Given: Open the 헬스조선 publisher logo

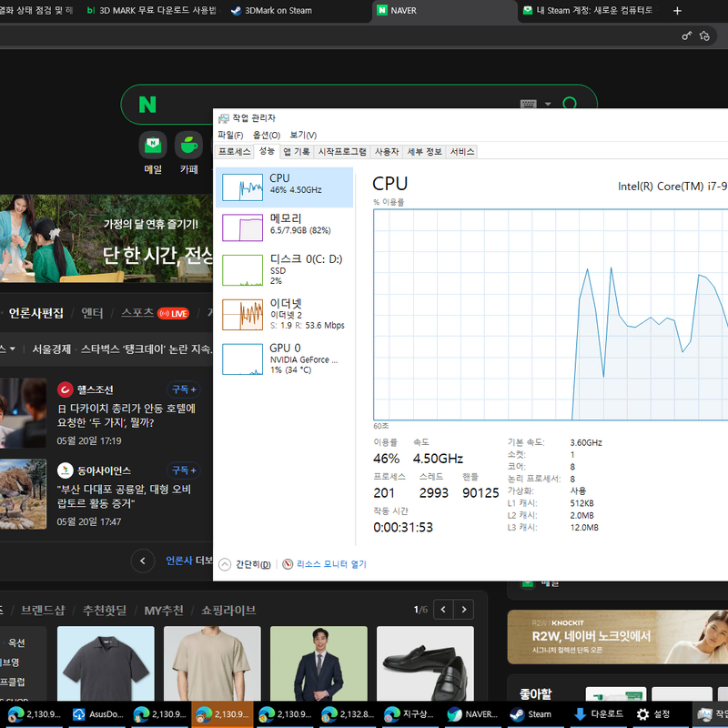Looking at the screenshot, I should [x=66, y=389].
